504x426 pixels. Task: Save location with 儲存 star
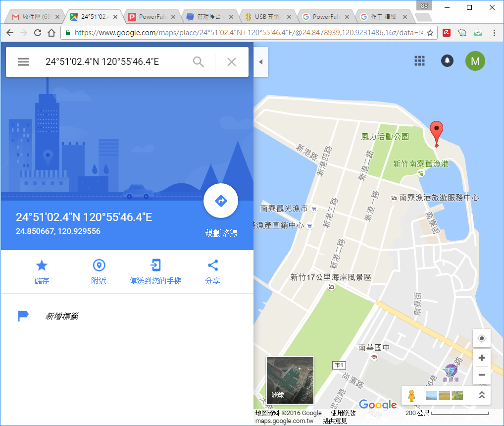point(42,272)
